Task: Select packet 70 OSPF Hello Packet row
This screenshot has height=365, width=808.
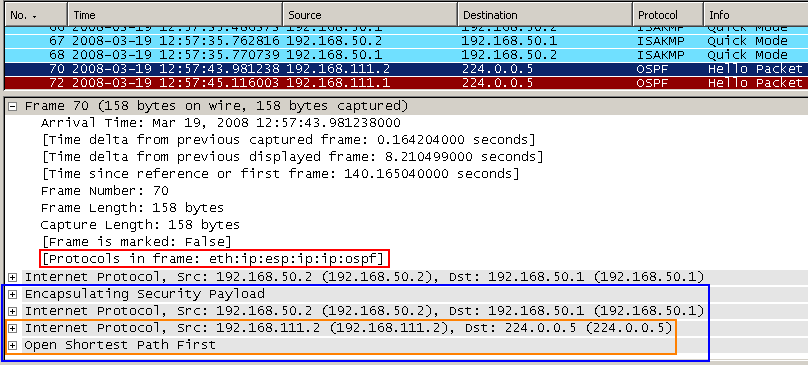Action: coord(406,69)
